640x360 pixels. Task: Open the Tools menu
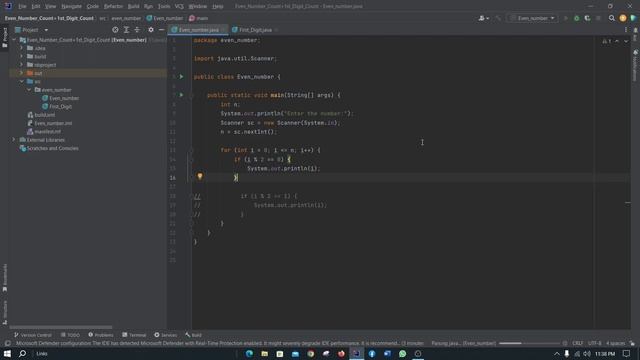click(164, 6)
